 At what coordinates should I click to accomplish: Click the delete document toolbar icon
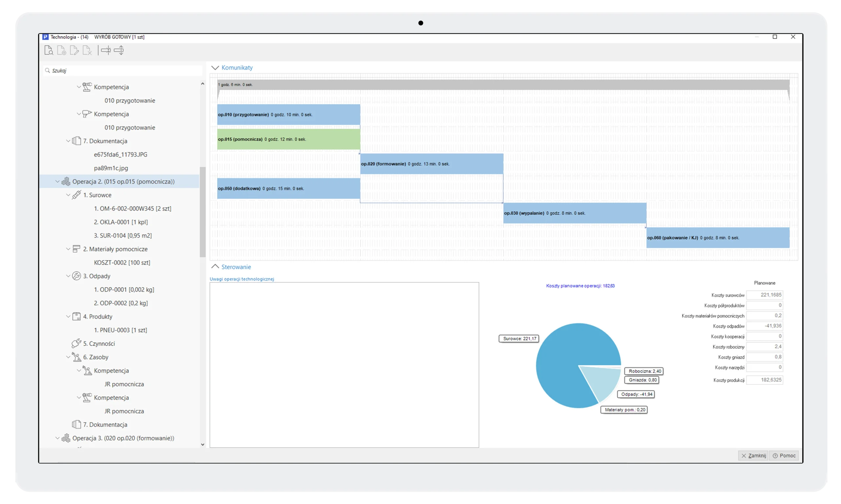pyautogui.click(x=87, y=50)
